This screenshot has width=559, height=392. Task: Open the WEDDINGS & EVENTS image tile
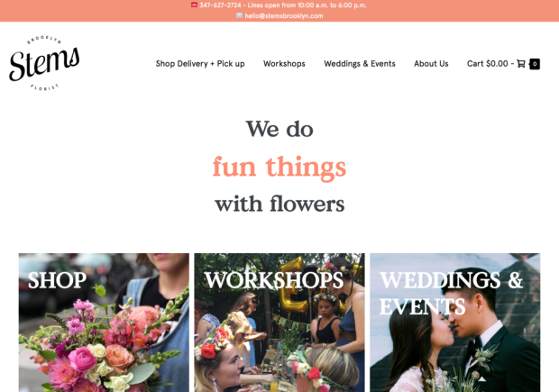455,323
